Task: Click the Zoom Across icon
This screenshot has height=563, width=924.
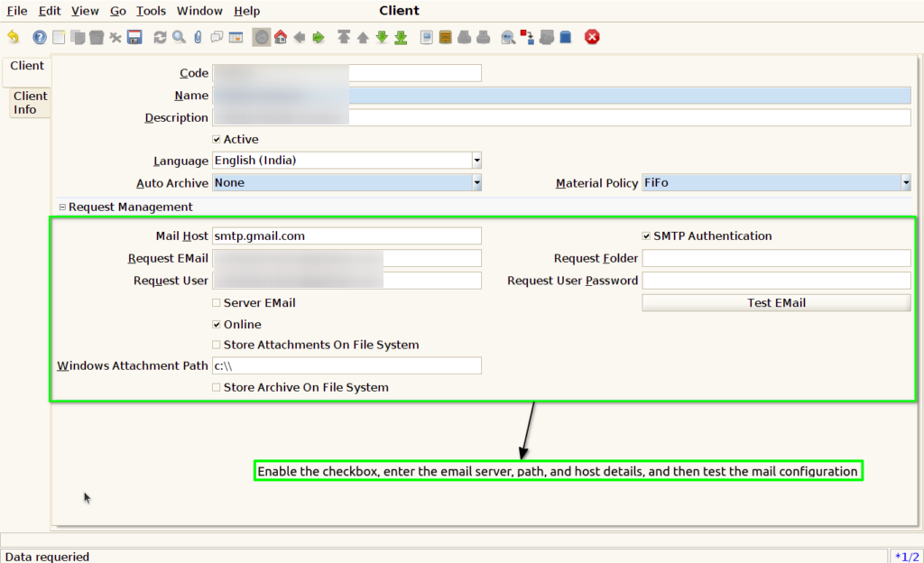Action: 508,37
